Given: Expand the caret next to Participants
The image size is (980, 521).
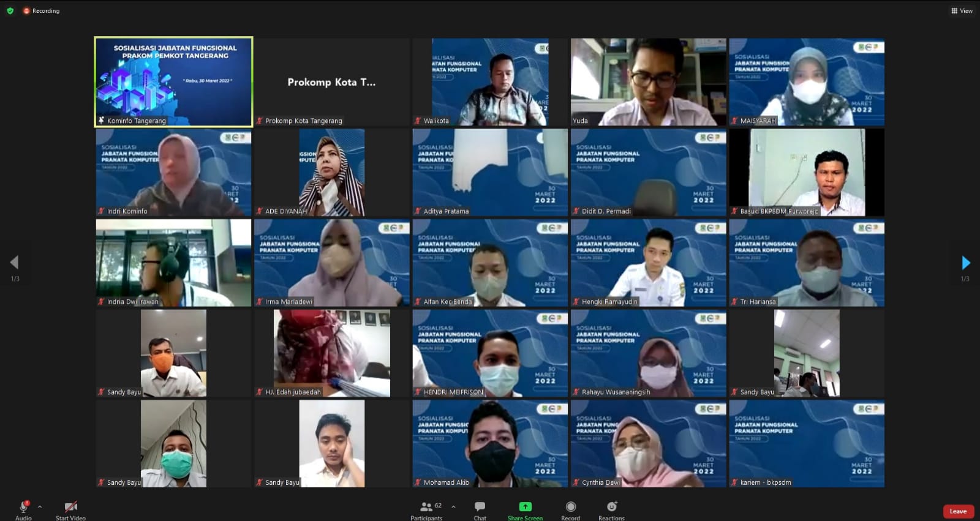Looking at the screenshot, I should 453,506.
